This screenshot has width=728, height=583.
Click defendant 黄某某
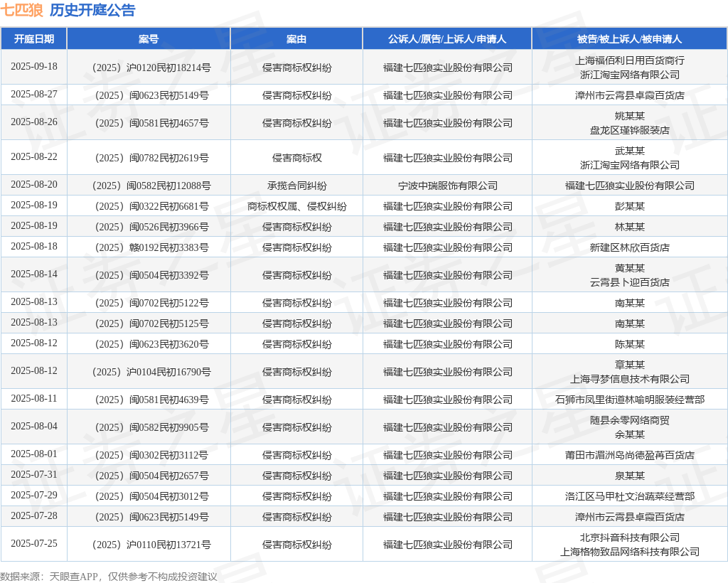coord(630,268)
